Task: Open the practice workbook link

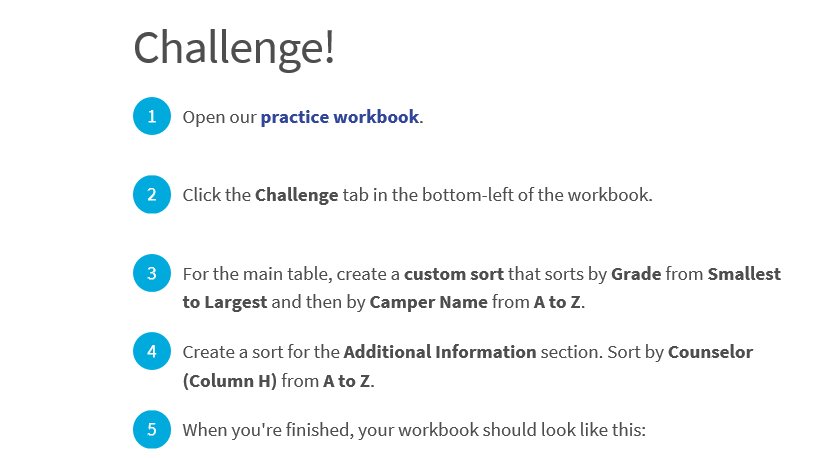Action: (340, 117)
